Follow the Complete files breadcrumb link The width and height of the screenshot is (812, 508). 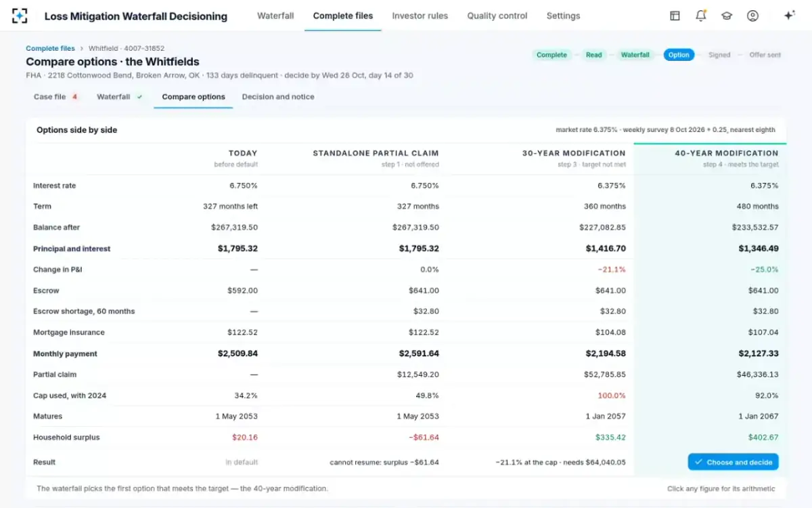pos(50,49)
